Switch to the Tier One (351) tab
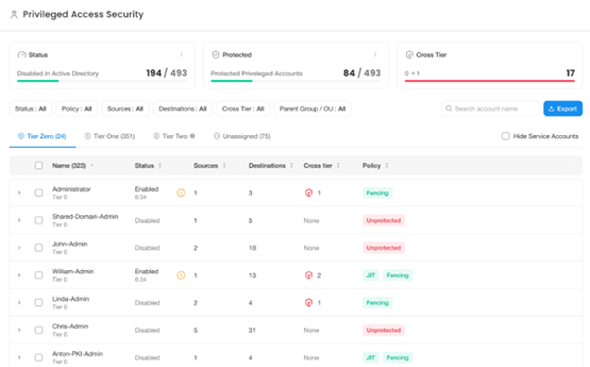 110,136
